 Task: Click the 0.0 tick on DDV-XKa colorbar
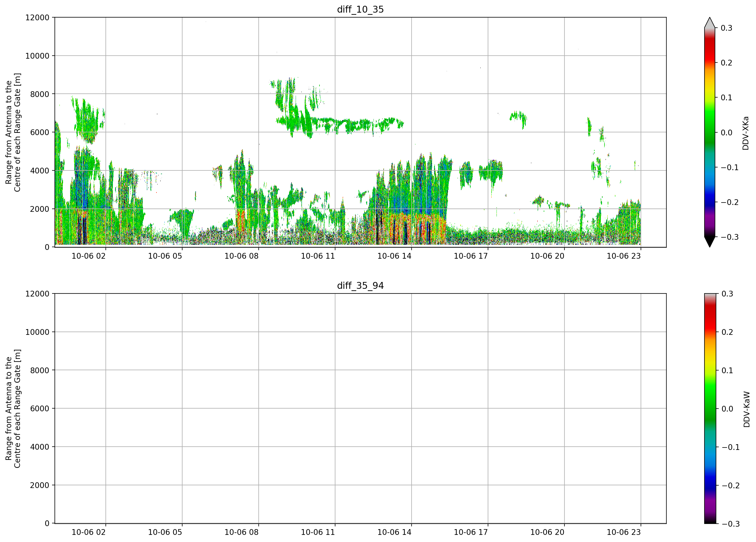726,133
